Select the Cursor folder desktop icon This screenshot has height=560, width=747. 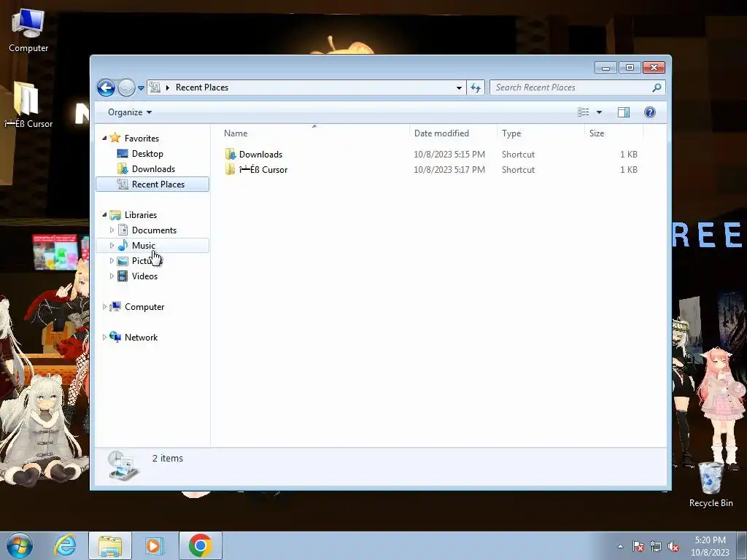(28, 105)
